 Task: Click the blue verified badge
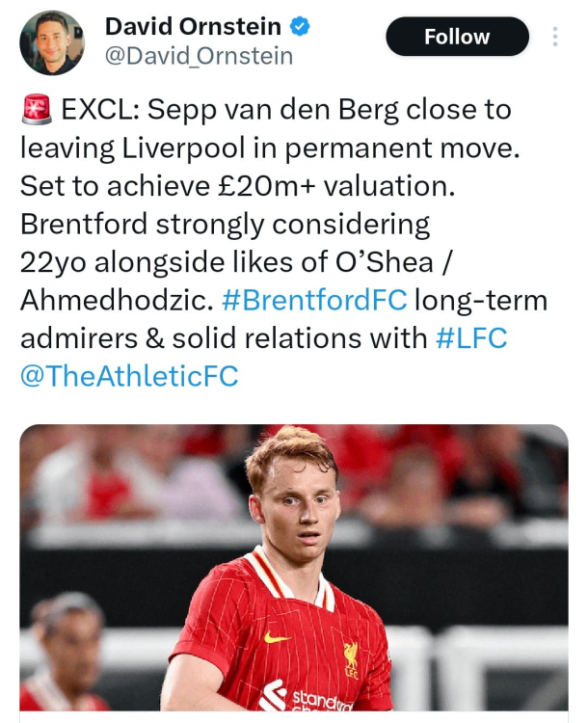(x=300, y=27)
